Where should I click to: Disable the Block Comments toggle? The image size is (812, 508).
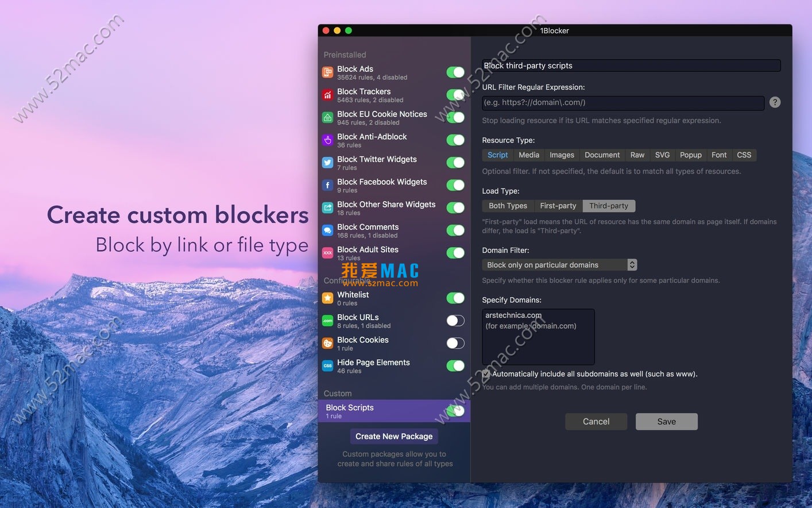tap(455, 230)
